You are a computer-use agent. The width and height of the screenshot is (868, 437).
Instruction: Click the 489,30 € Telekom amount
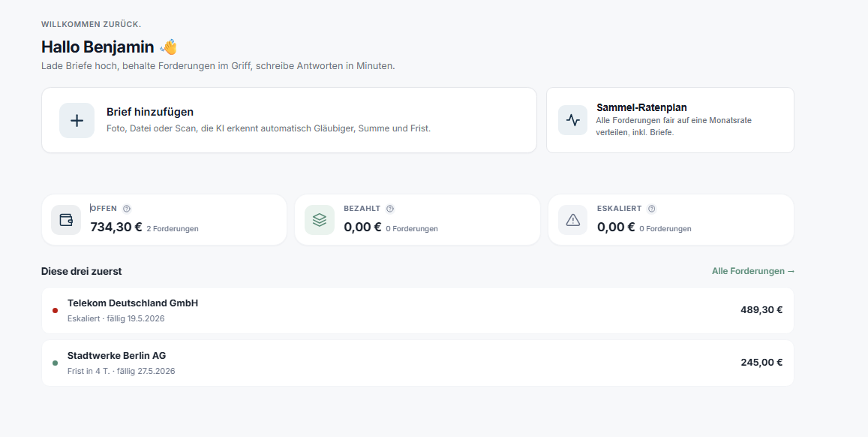pos(761,309)
